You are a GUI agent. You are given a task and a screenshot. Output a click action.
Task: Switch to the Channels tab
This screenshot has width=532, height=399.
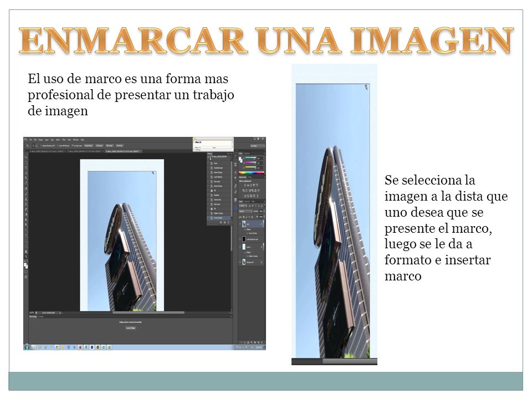(247, 202)
